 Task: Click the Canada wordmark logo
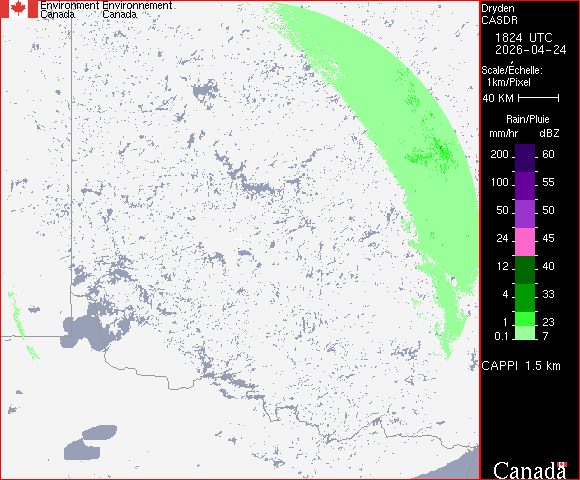[530, 470]
